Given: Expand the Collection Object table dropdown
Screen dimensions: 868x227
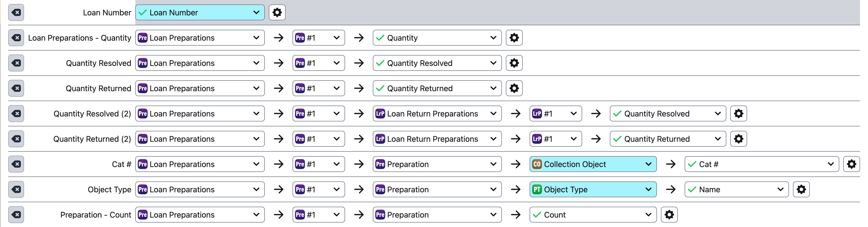Looking at the screenshot, I should pyautogui.click(x=593, y=164).
